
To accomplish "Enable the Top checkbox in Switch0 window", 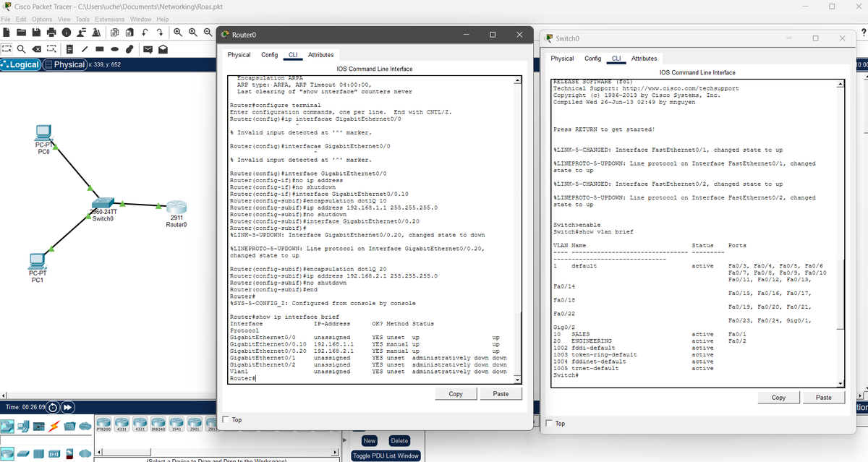I will tap(550, 424).
